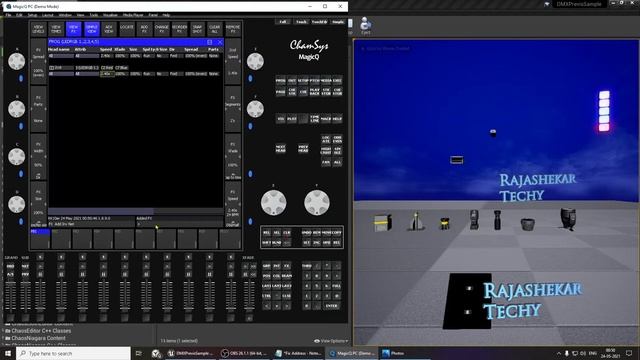This screenshot has height=360, width=640.
Task: Select the Touch panel layout button
Action: [x=301, y=22]
